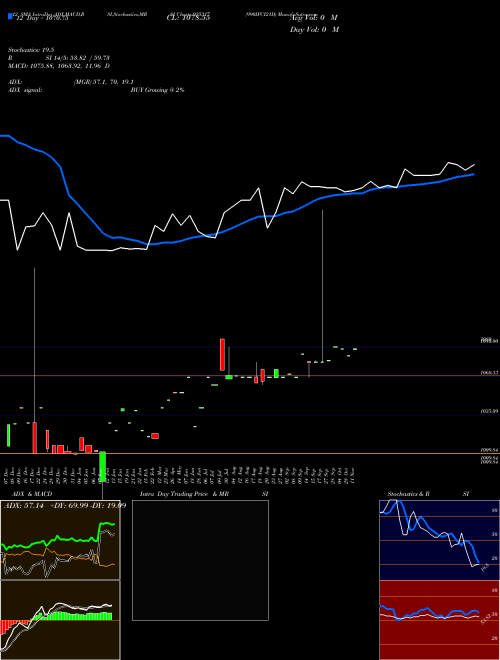The height and width of the screenshot is (660, 500).
Task: Click the 'Day Vol: 0 M' readout
Action: [x=314, y=30]
